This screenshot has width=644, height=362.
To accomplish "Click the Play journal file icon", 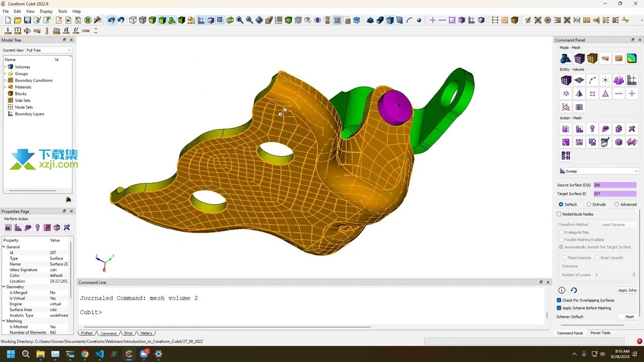I will 68,20.
